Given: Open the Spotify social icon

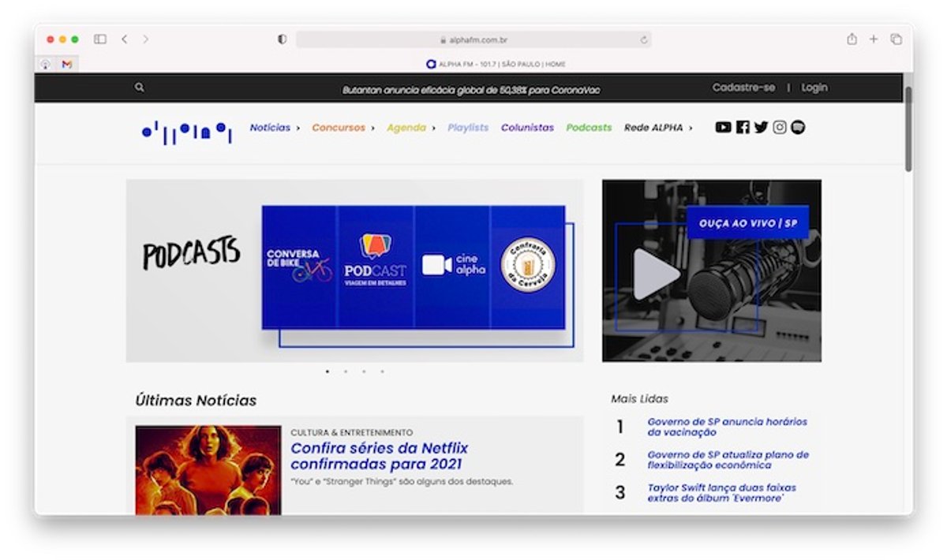Looking at the screenshot, I should pyautogui.click(x=798, y=127).
